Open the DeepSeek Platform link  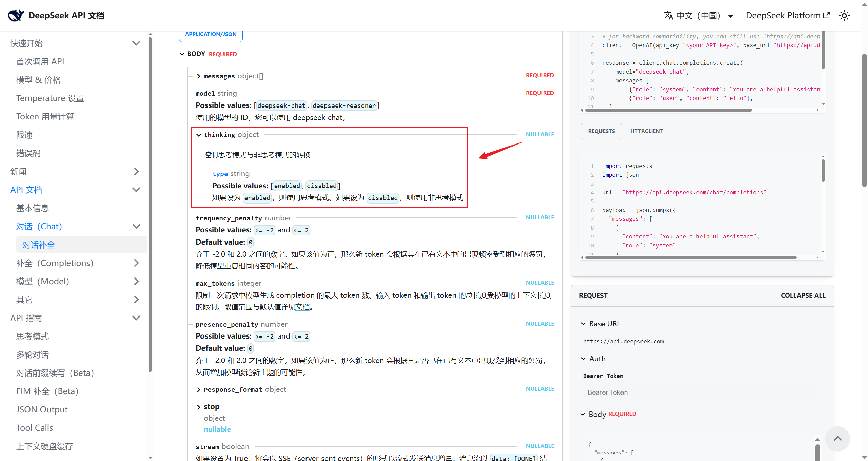click(x=788, y=16)
